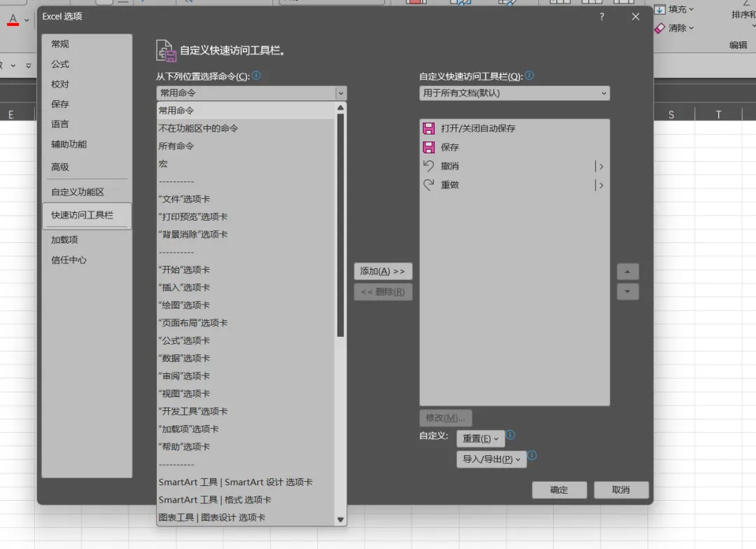The image size is (756, 549).
Task: Choose "背景消除"选项卡 in the list
Action: click(x=246, y=235)
